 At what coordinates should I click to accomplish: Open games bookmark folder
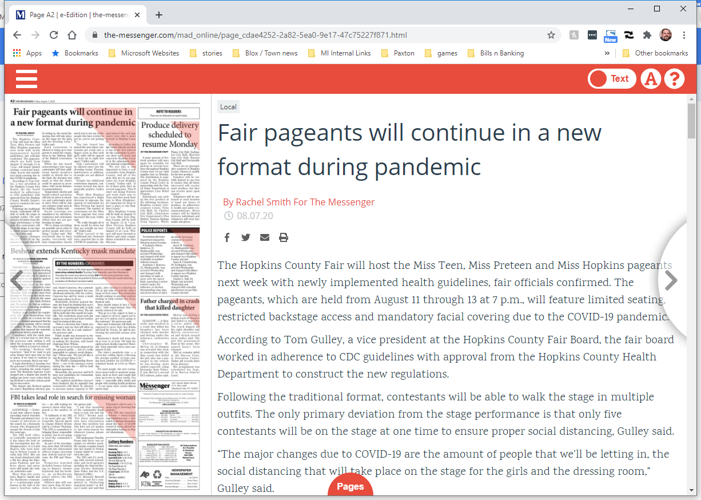[x=441, y=53]
